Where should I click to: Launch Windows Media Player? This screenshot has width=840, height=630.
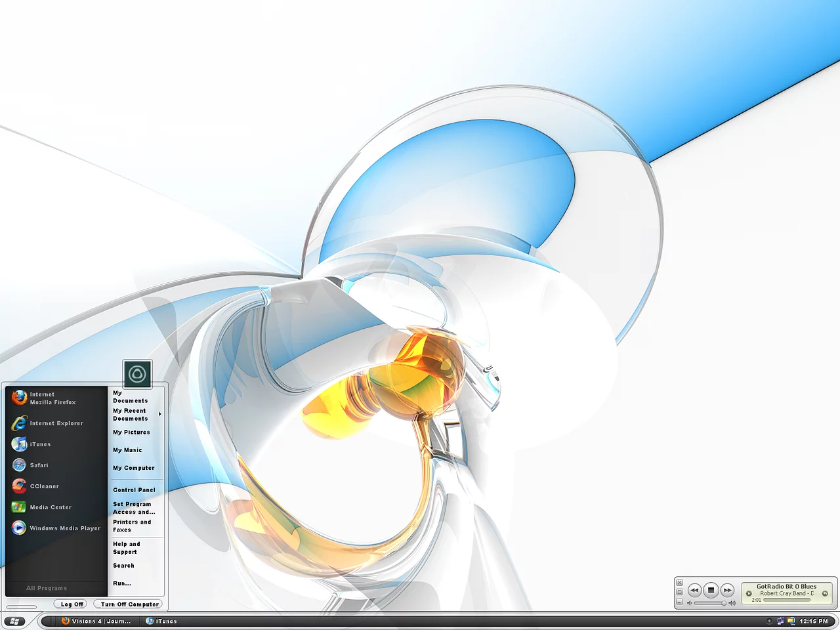[x=64, y=528]
